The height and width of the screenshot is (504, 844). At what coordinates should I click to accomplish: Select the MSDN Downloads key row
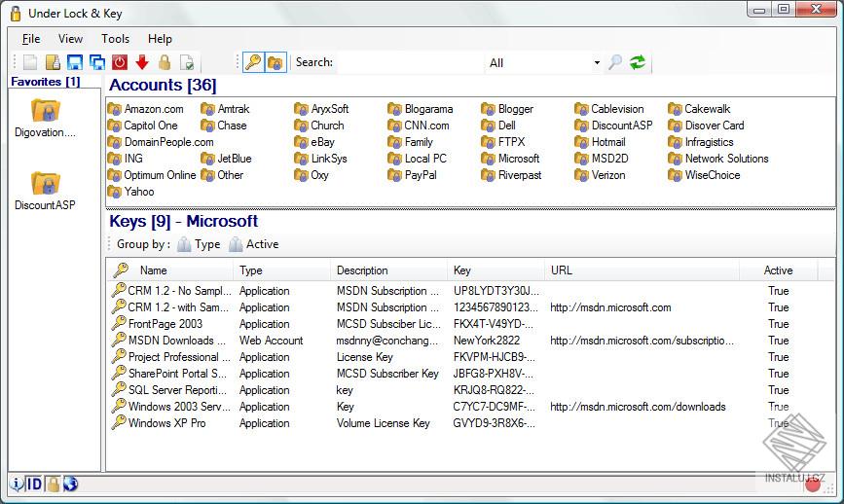coord(463,341)
